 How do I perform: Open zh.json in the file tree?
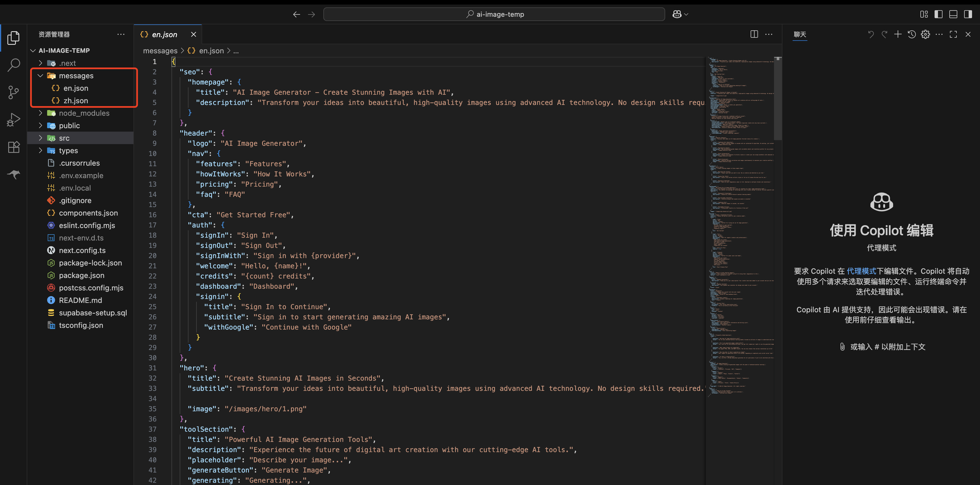click(81, 101)
